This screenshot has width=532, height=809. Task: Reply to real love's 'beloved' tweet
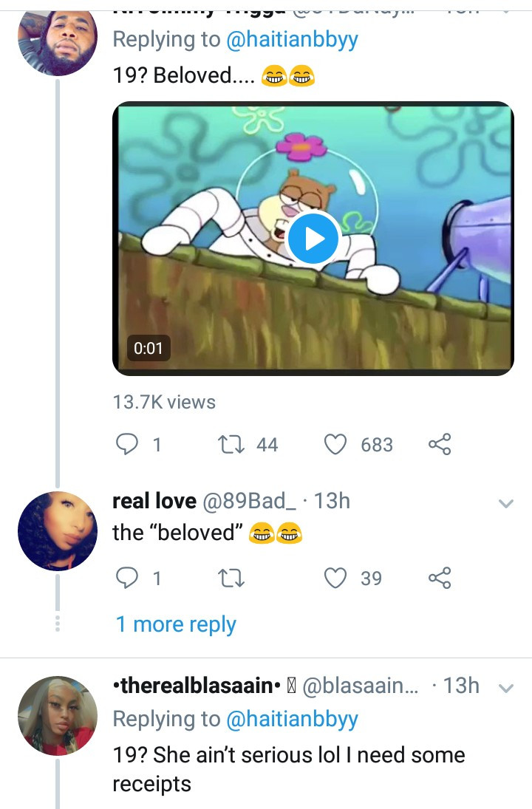(x=129, y=578)
